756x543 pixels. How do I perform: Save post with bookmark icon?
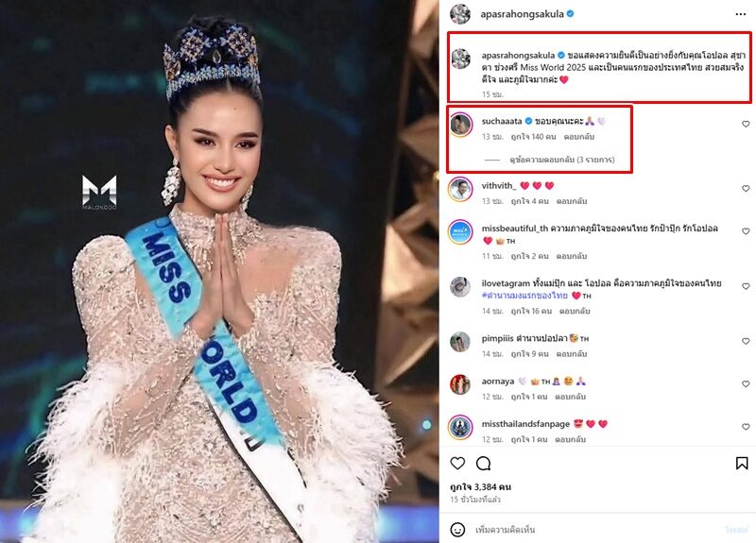pyautogui.click(x=742, y=464)
